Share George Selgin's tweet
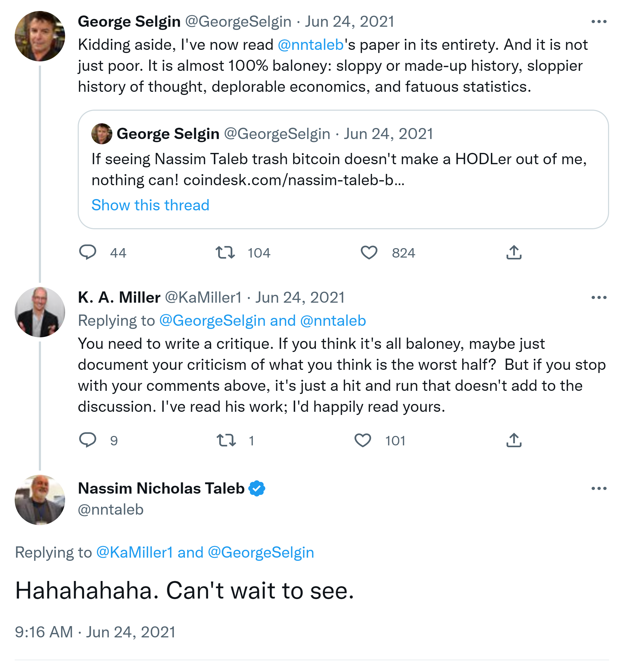Image resolution: width=618 pixels, height=672 pixels. pyautogui.click(x=514, y=252)
